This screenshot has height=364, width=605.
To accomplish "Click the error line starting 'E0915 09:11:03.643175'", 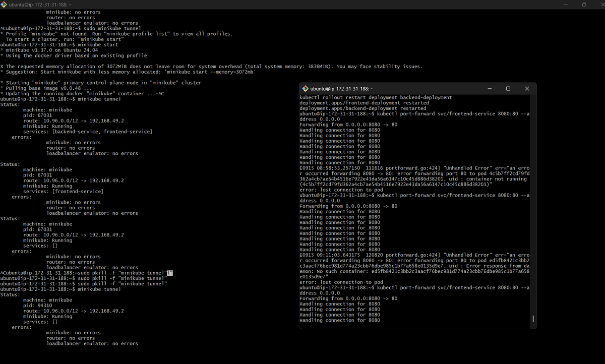I will 414,255.
